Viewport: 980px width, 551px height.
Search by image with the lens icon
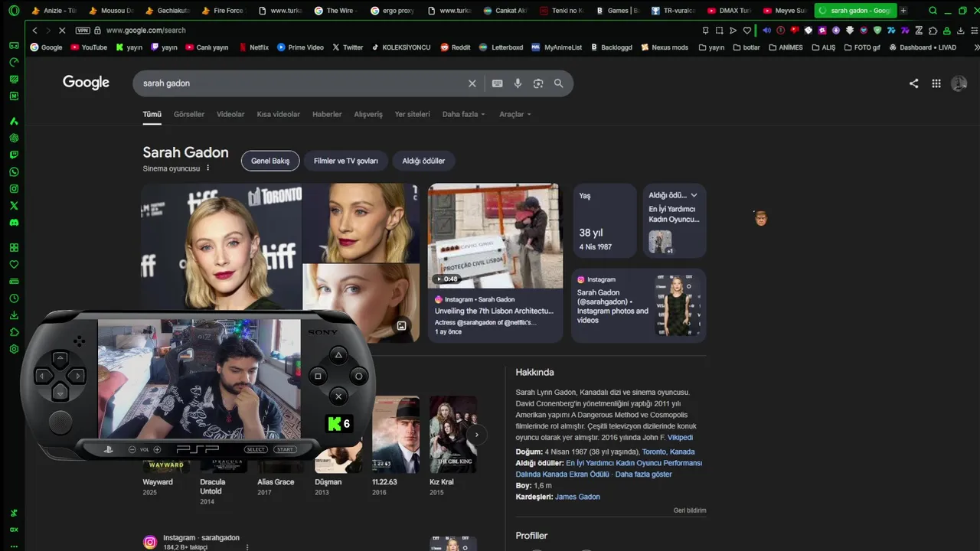[538, 83]
